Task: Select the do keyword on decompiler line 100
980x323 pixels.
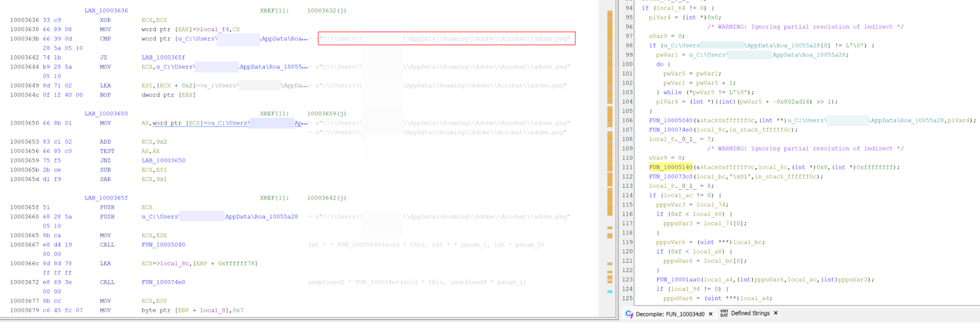Action: click(x=659, y=64)
